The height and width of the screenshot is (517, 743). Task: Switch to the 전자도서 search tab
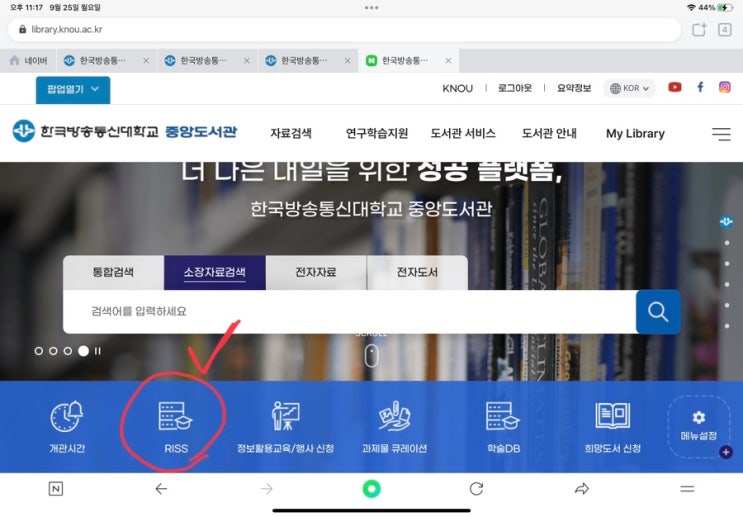tap(417, 272)
